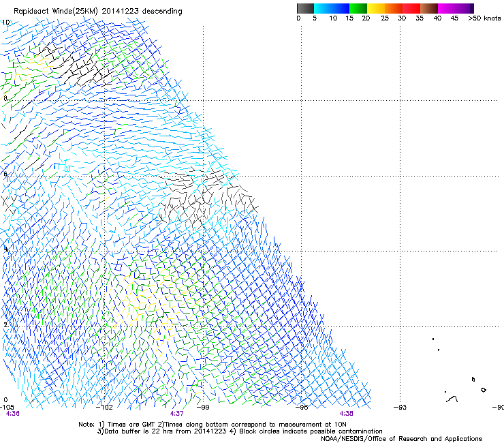This screenshot has width=504, height=443.
Task: Select the '35' legend speed label
Action: (420, 18)
